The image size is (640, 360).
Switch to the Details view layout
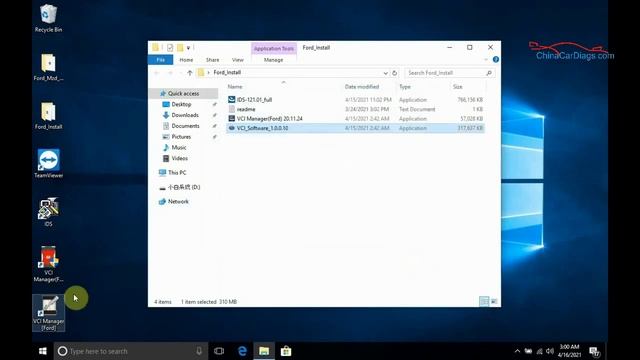[484, 302]
